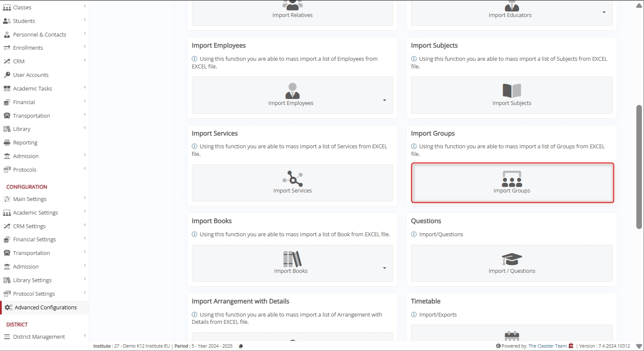
Task: Follow The Classter Team link
Action: coord(547,346)
